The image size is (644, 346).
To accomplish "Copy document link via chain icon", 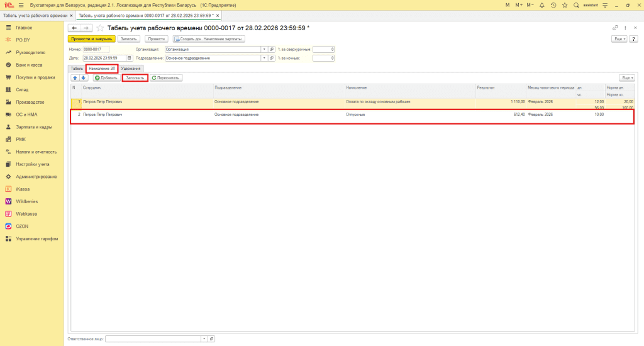I will pyautogui.click(x=614, y=28).
